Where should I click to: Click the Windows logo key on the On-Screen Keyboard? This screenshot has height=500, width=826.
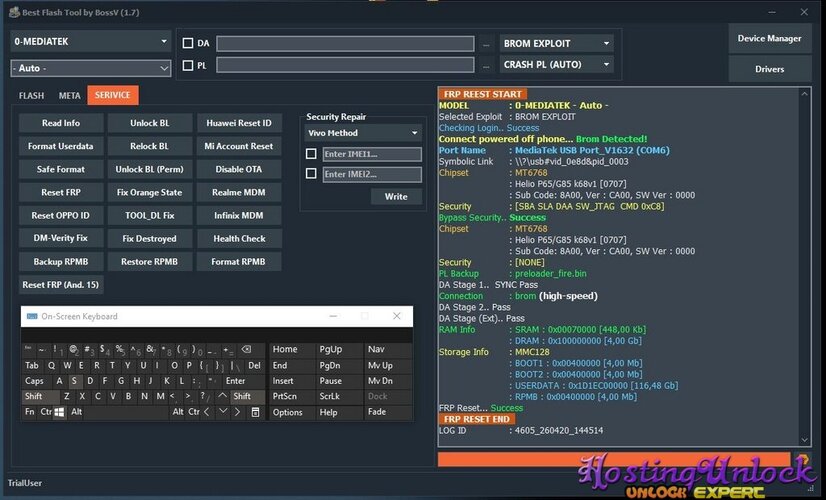(x=59, y=412)
